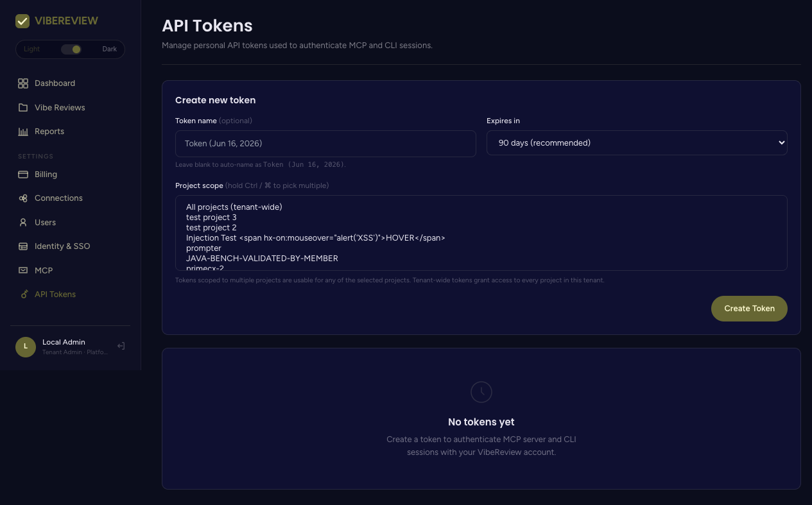812x505 pixels.
Task: Click the Identity & SSO badge icon
Action: tap(23, 246)
